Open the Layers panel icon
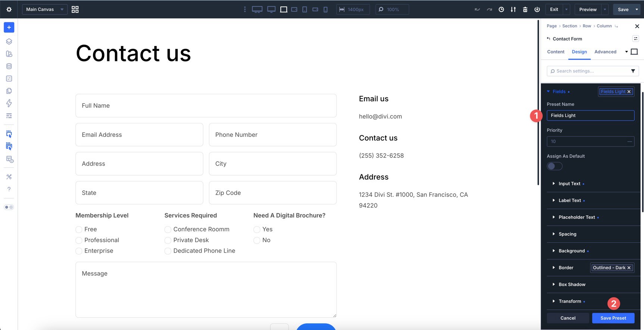 [9, 41]
